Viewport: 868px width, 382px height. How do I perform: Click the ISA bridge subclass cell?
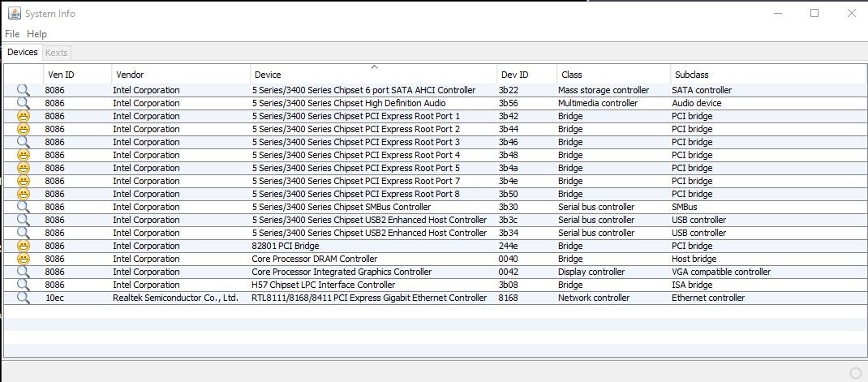pos(692,285)
